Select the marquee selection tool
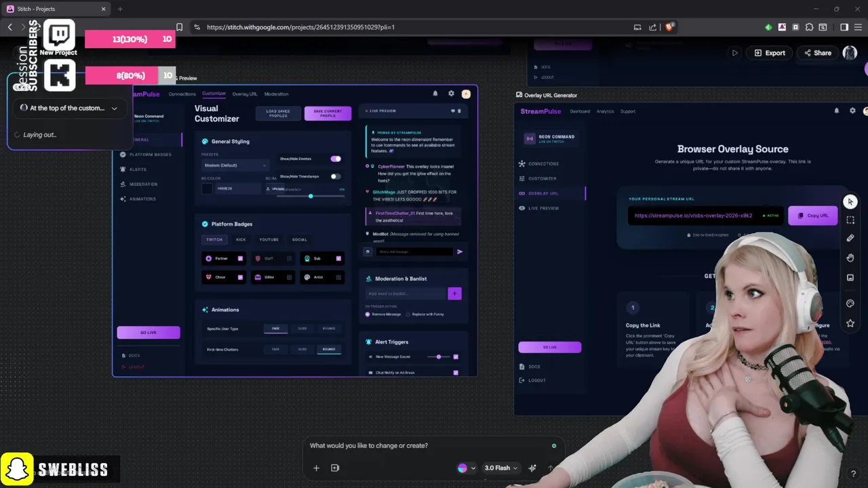 pyautogui.click(x=850, y=220)
